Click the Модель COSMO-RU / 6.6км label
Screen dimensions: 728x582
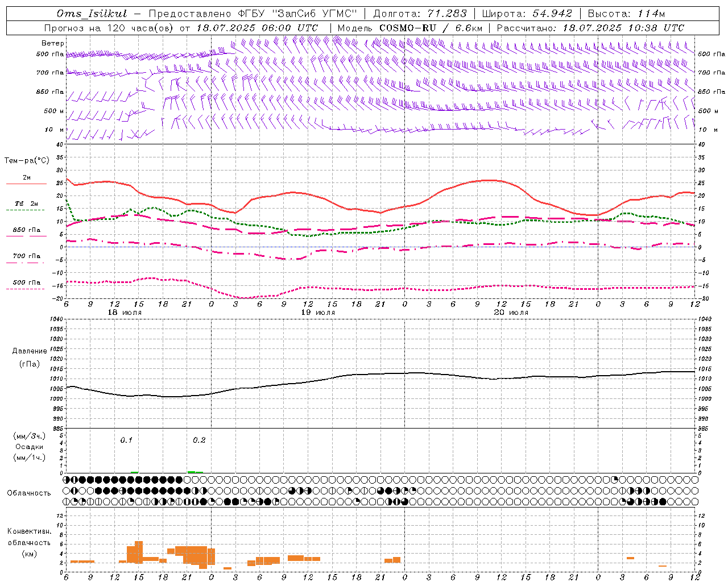point(409,28)
